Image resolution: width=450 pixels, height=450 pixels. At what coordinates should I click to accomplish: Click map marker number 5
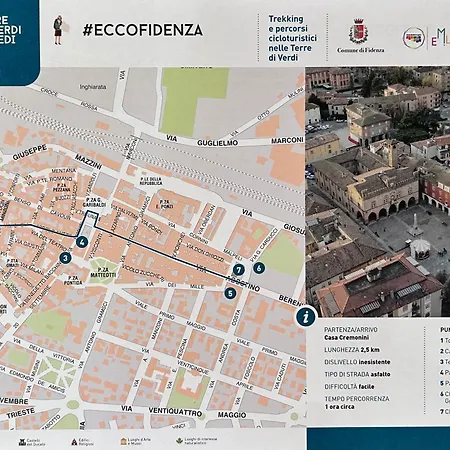[x=230, y=293]
